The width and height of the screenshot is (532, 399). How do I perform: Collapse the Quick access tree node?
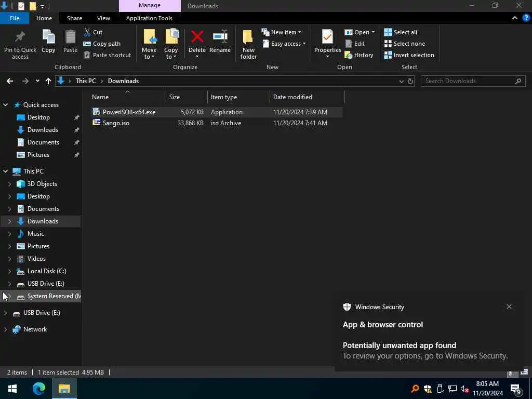pyautogui.click(x=5, y=105)
